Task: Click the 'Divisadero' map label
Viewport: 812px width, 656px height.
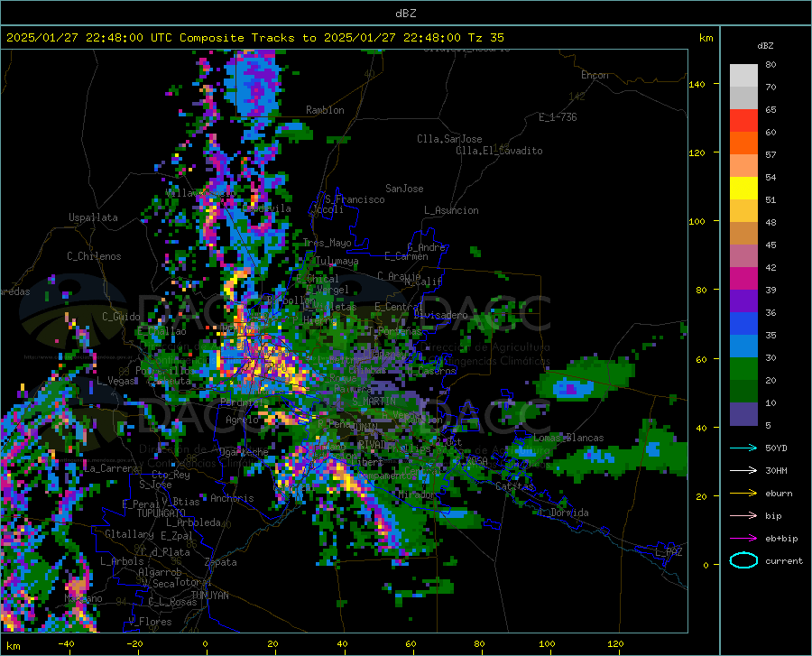Action: [x=440, y=315]
